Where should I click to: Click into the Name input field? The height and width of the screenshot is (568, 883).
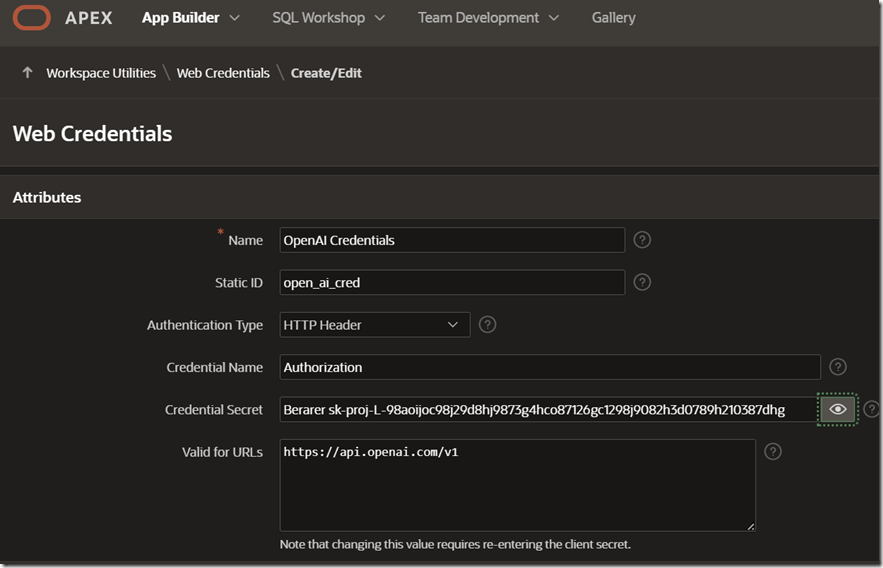click(x=452, y=240)
